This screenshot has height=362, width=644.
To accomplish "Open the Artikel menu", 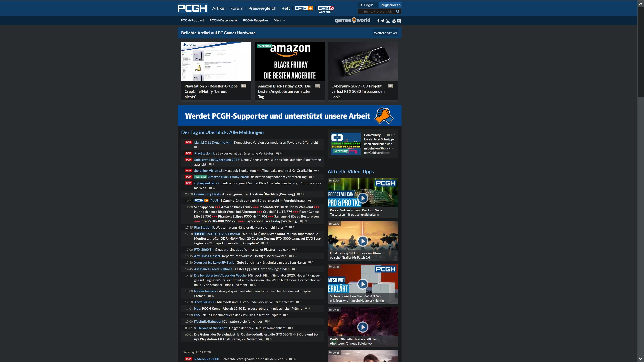I will tap(219, 8).
